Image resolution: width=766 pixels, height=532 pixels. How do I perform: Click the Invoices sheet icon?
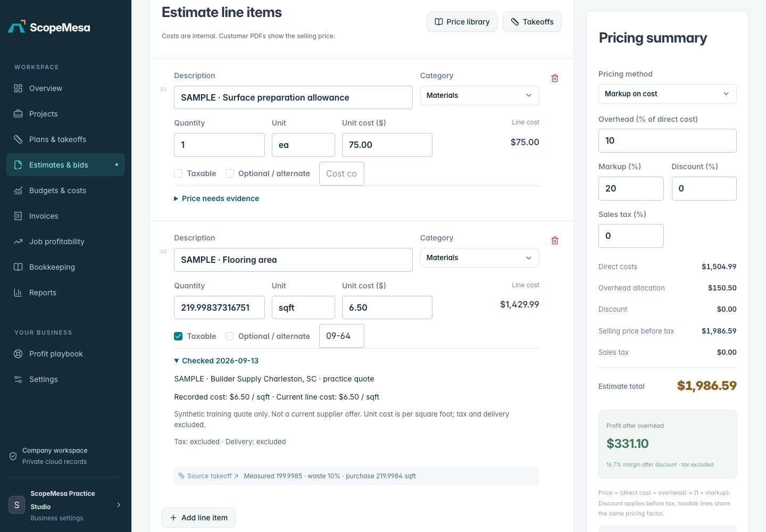point(18,216)
